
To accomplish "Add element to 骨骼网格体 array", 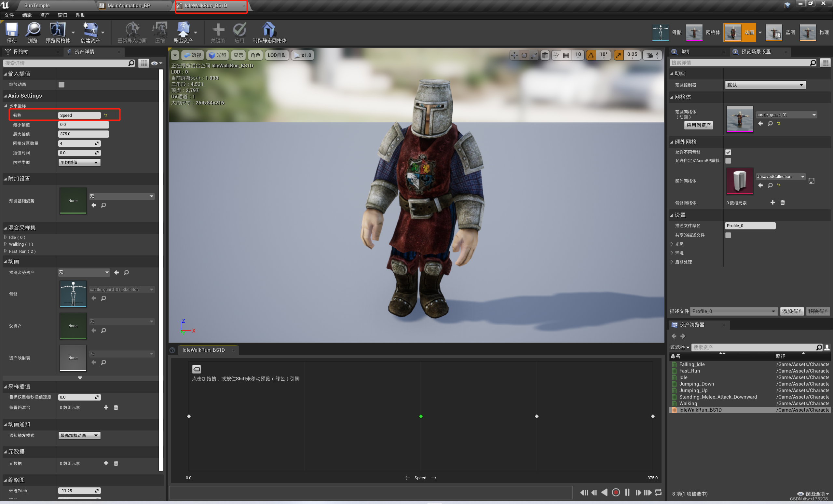I will click(772, 202).
